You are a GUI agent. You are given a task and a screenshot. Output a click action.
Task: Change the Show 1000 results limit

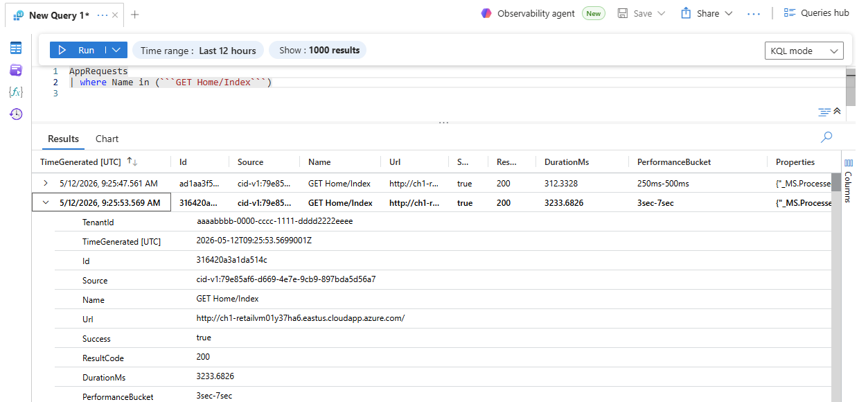tap(318, 50)
